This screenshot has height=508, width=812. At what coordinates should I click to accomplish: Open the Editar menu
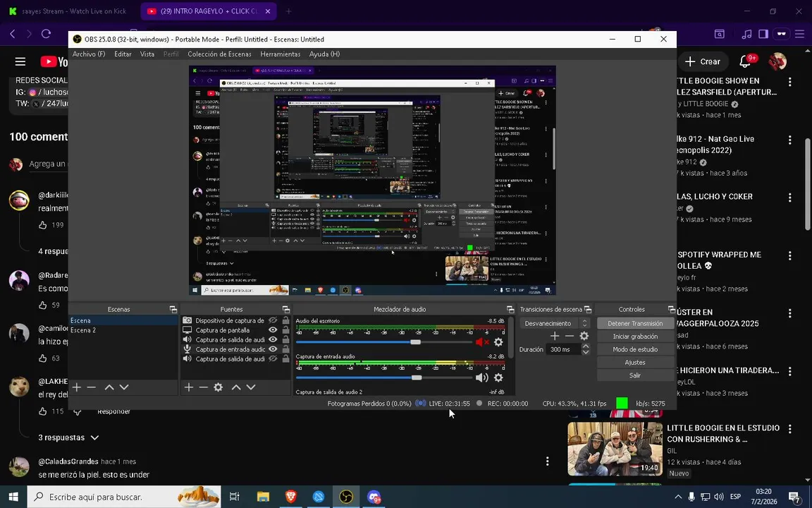click(123, 54)
